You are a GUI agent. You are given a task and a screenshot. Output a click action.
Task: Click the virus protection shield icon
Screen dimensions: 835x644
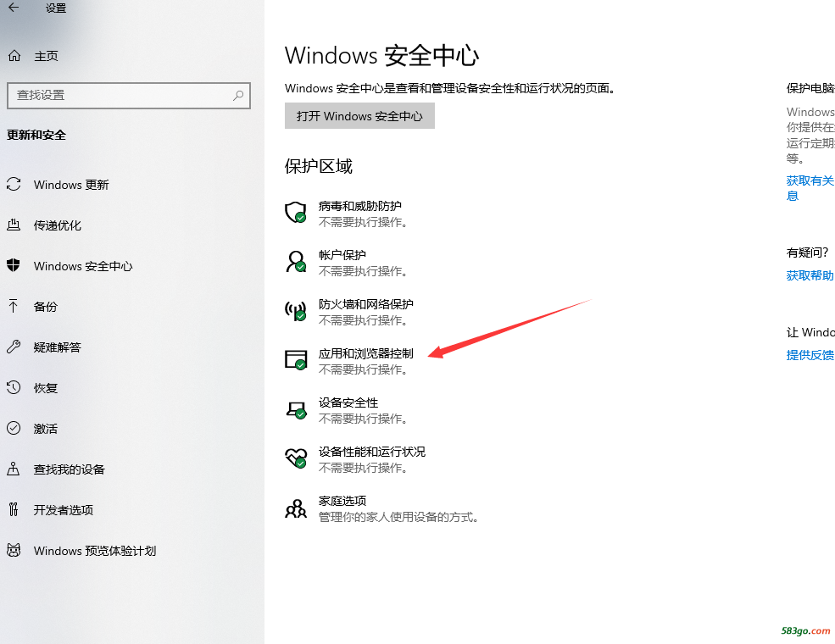click(x=296, y=213)
